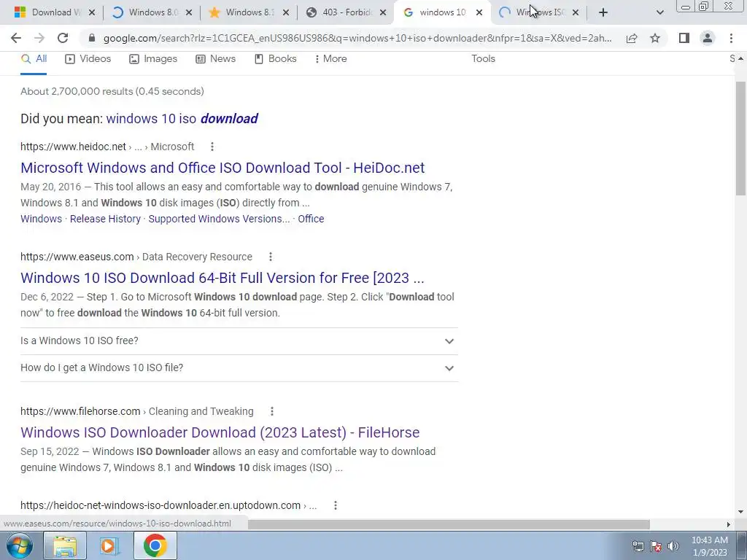The image size is (747, 560).
Task: Click the scrollbar down arrow
Action: pos(740,512)
